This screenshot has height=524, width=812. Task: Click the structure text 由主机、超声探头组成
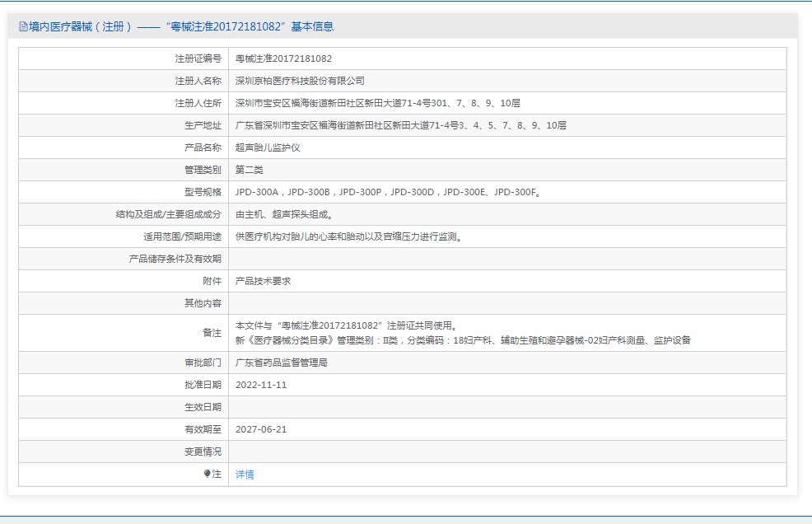[284, 214]
